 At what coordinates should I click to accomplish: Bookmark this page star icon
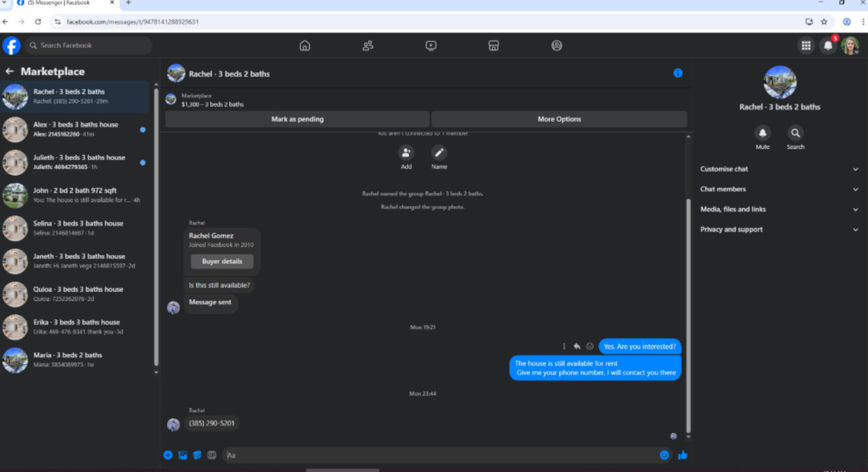[824, 22]
